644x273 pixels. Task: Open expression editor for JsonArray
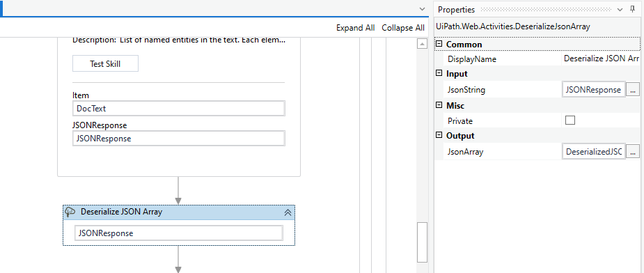tap(633, 152)
